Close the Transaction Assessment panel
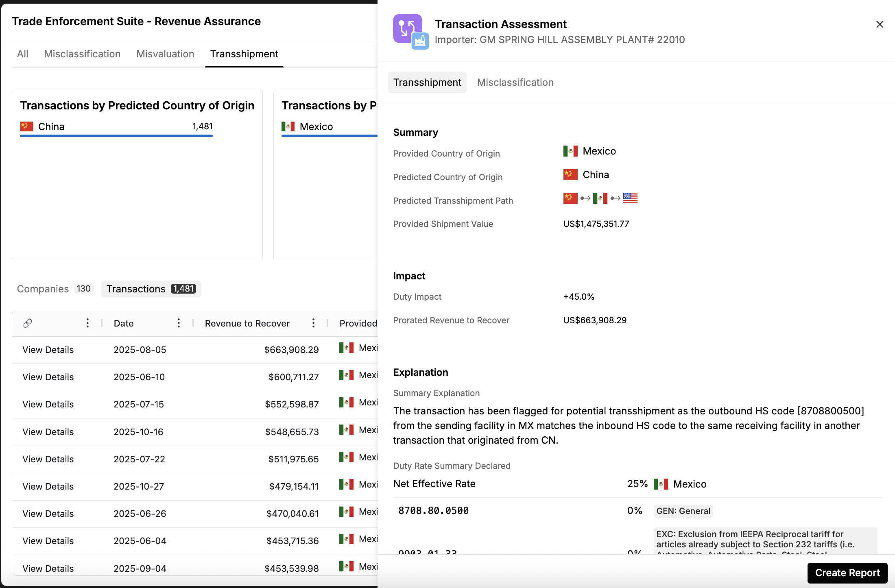 click(x=880, y=24)
